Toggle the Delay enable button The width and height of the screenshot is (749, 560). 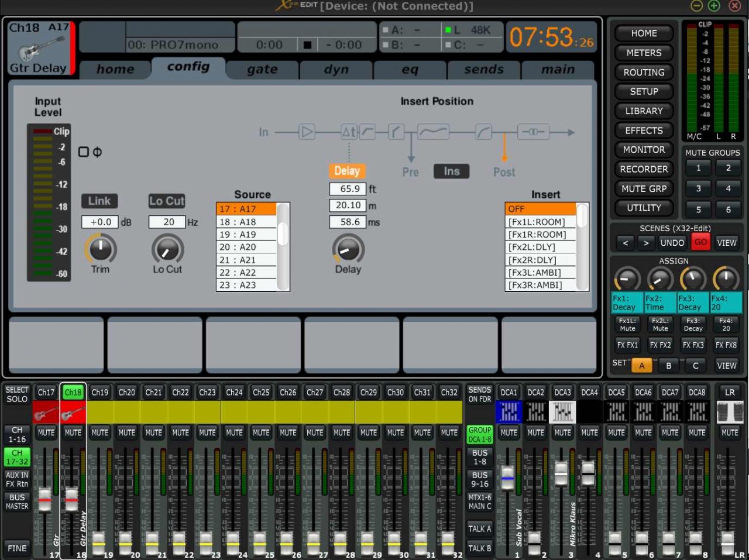click(x=347, y=171)
